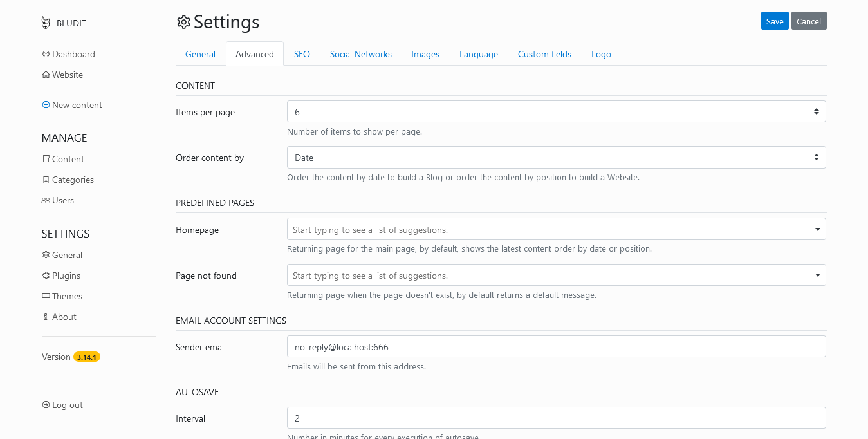Switch to the SEO tab

point(302,54)
